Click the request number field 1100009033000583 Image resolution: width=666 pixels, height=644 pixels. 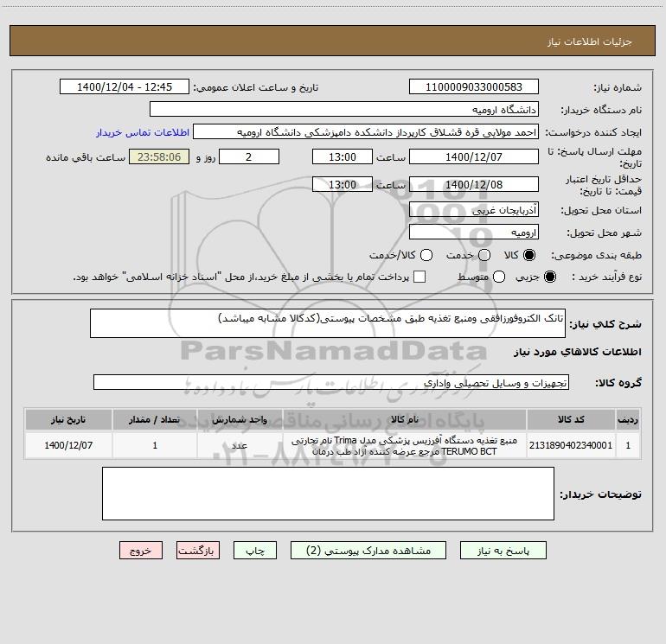(x=474, y=87)
